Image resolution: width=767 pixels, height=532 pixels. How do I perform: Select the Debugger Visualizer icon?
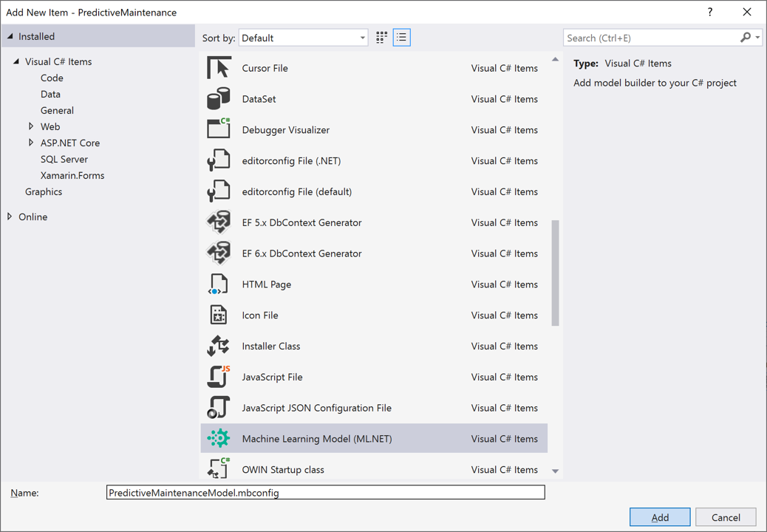pyautogui.click(x=219, y=129)
